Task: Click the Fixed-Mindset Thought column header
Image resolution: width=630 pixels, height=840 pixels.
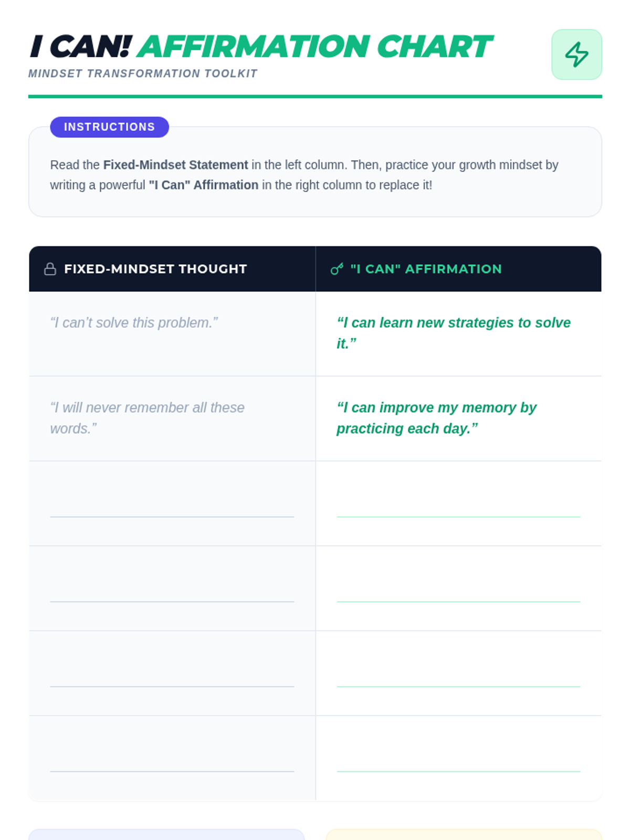Action: (x=155, y=269)
